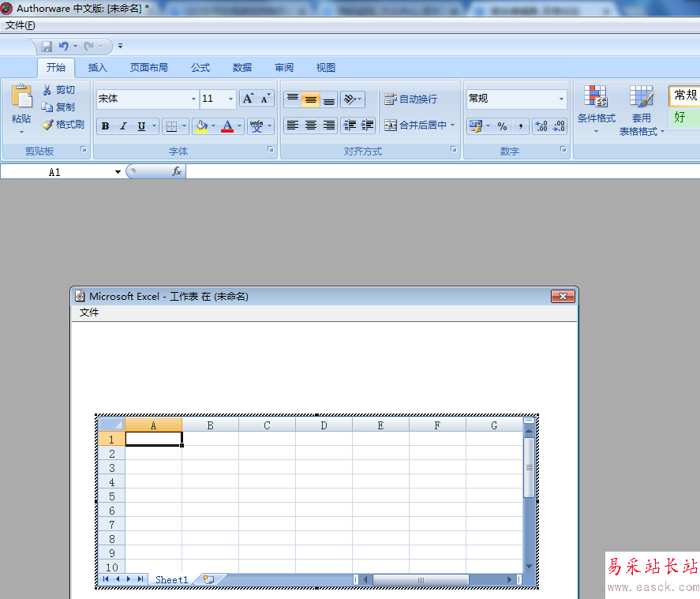Switch to the 数据 ribbon tab
The width and height of the screenshot is (700, 599).
242,68
